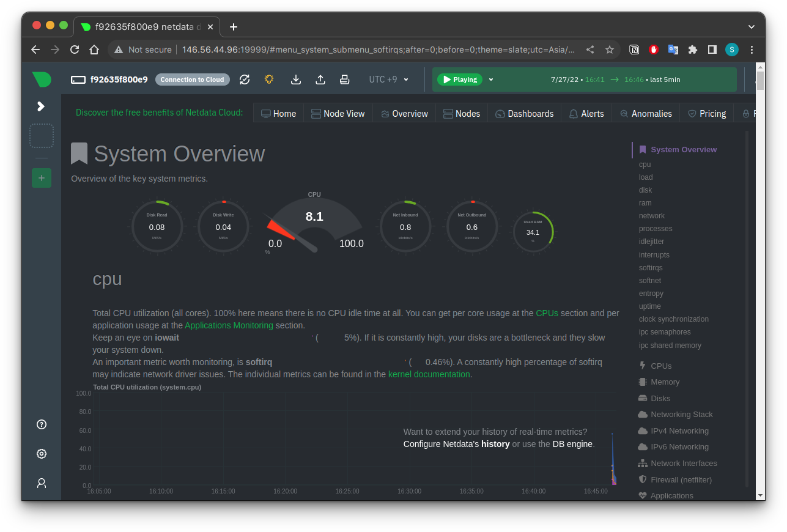787x532 pixels.
Task: Click the update check refresh icon
Action: point(245,79)
